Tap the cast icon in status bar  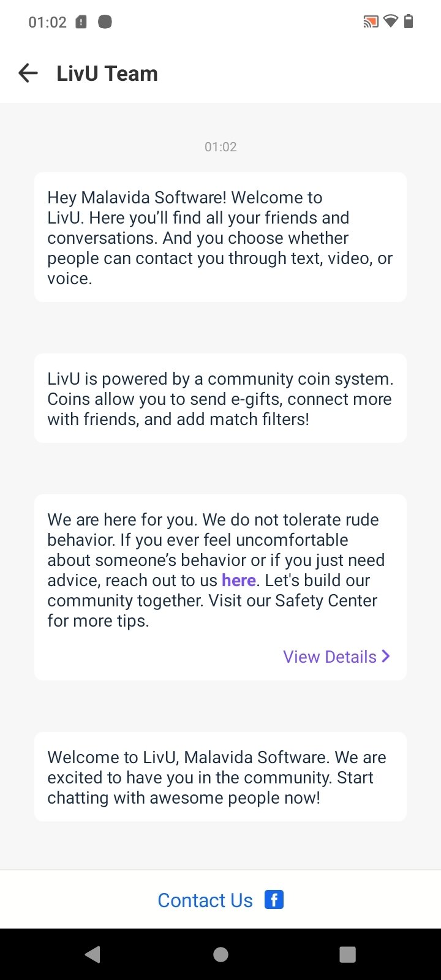(371, 22)
